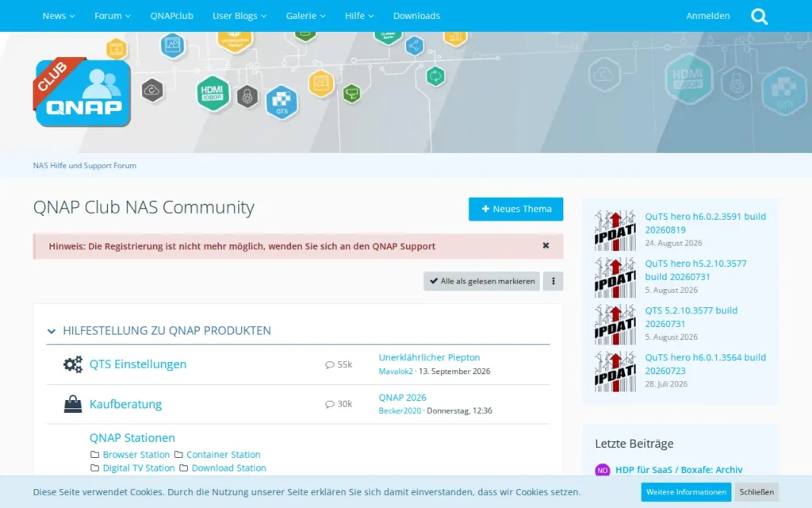The height and width of the screenshot is (508, 812).
Task: Open HDP für SaaS / Boxafe: Archiv post
Action: click(679, 470)
